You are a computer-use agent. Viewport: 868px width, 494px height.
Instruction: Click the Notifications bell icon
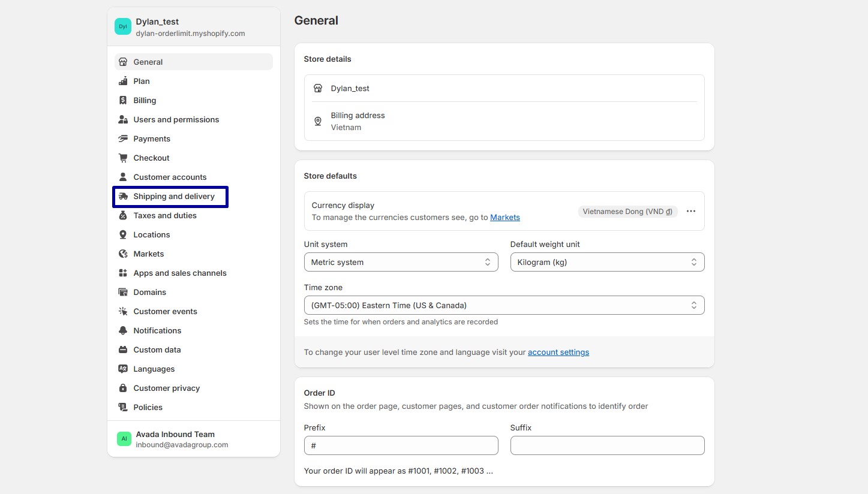pos(123,330)
